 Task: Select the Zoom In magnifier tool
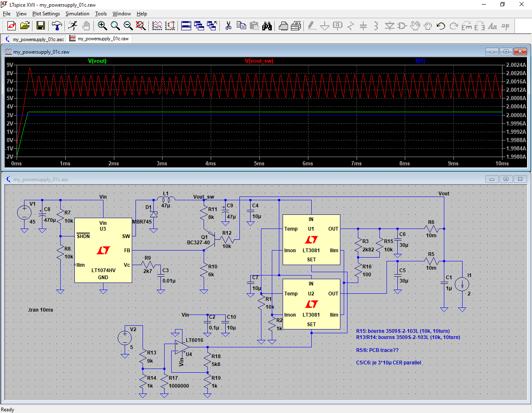click(x=102, y=26)
